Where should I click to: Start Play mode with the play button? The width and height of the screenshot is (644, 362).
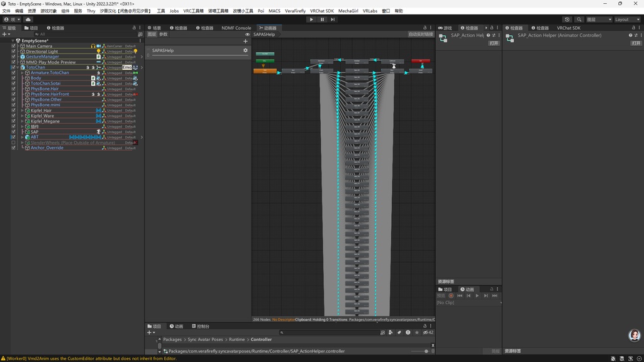(311, 19)
